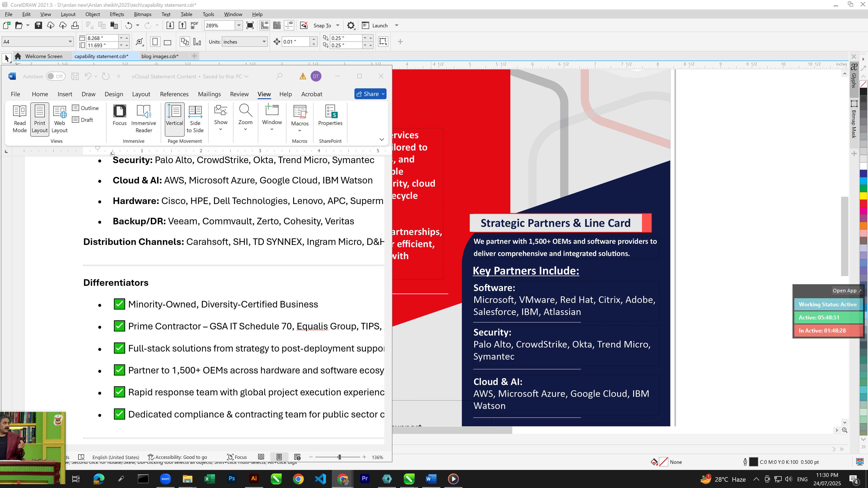The image size is (868, 488).
Task: Click the Focus button in Word status bar
Action: (237, 457)
